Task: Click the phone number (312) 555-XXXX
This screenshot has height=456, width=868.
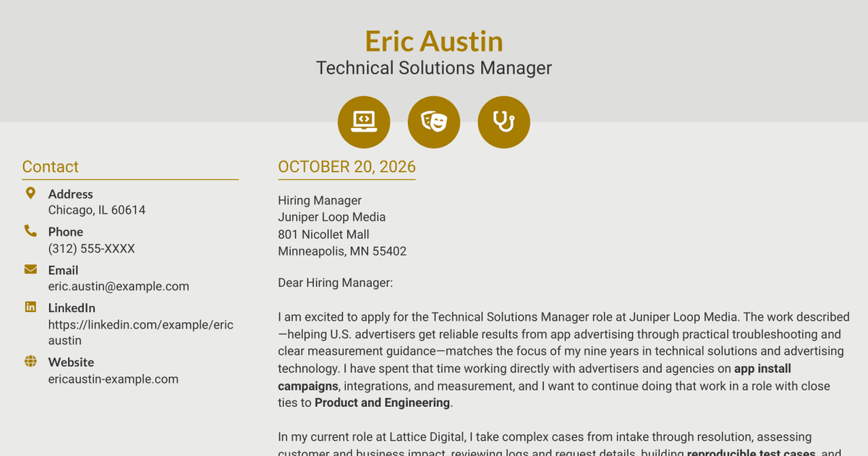Action: pyautogui.click(x=92, y=248)
